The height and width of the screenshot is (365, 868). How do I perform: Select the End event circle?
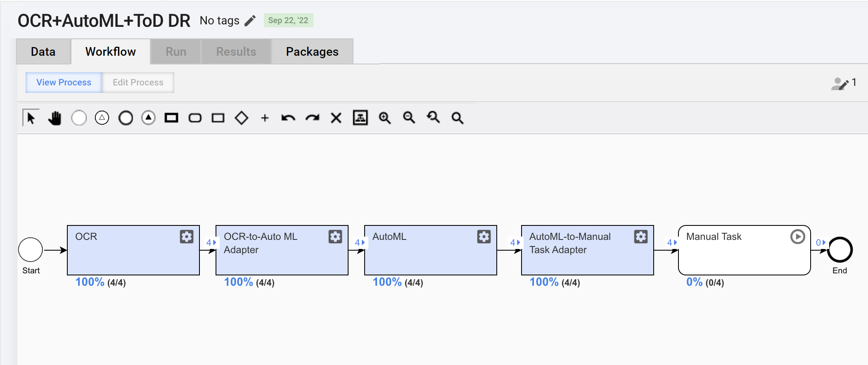(x=840, y=250)
